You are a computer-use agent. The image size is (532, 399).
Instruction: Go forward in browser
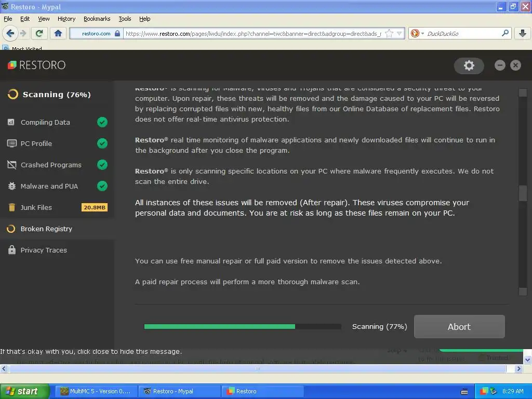(x=23, y=33)
